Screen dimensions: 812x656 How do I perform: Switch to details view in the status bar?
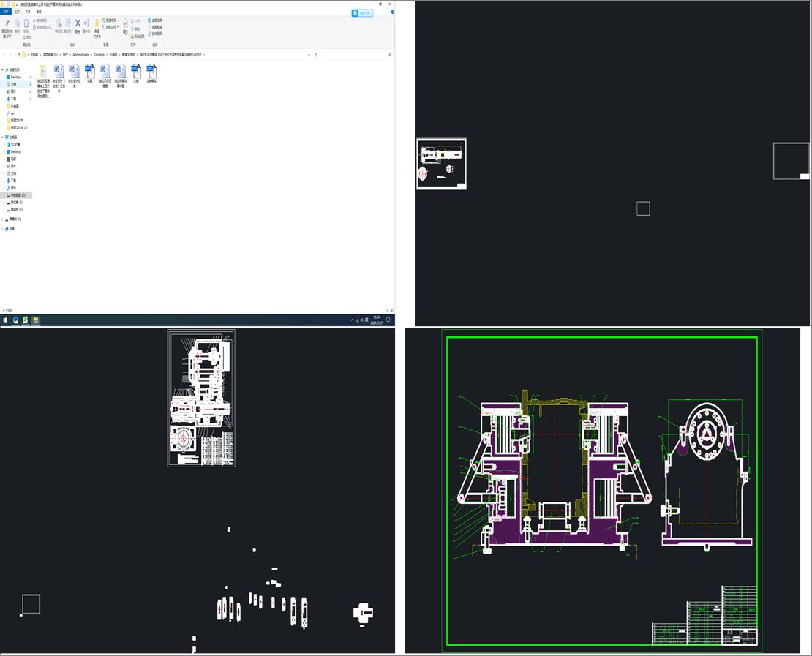click(388, 310)
